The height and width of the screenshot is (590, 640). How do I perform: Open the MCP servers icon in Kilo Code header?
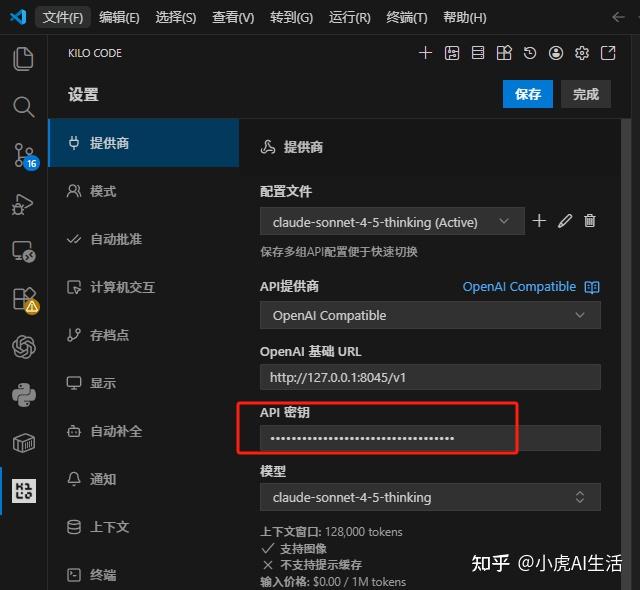click(x=478, y=53)
